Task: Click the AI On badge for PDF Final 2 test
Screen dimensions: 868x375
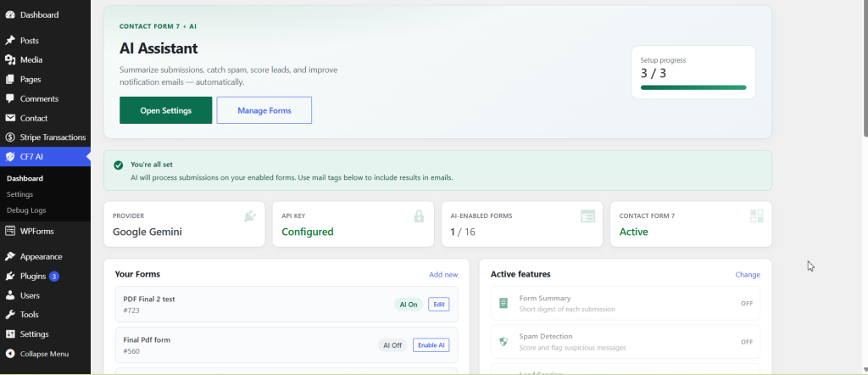Action: coord(409,305)
